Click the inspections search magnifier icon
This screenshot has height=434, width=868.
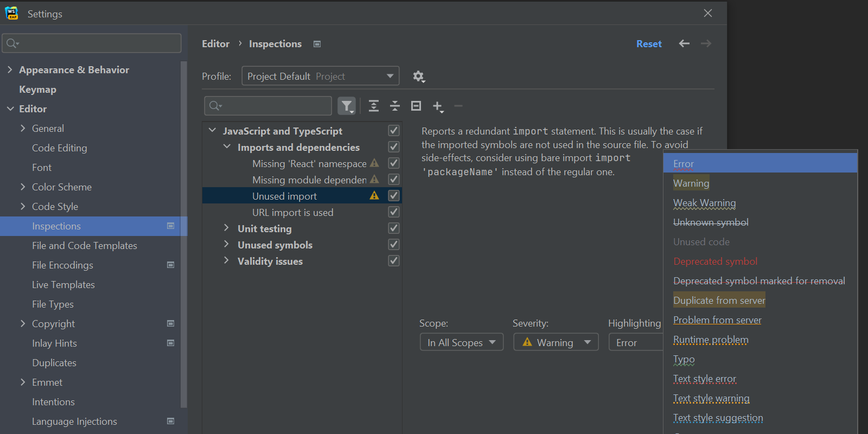pyautogui.click(x=215, y=106)
